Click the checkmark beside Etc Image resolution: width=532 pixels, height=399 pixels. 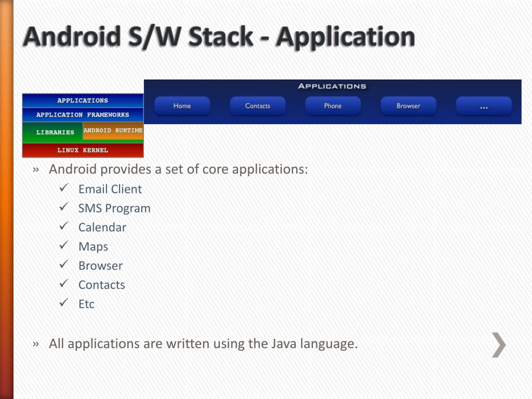64,303
